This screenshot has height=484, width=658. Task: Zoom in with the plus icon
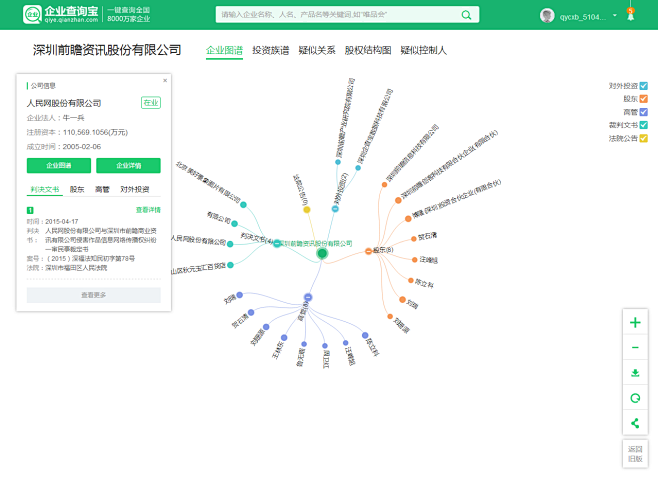(635, 322)
